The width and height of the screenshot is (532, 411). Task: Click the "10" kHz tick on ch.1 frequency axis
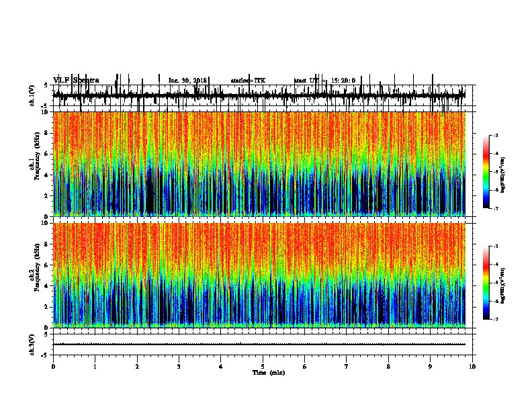point(45,112)
